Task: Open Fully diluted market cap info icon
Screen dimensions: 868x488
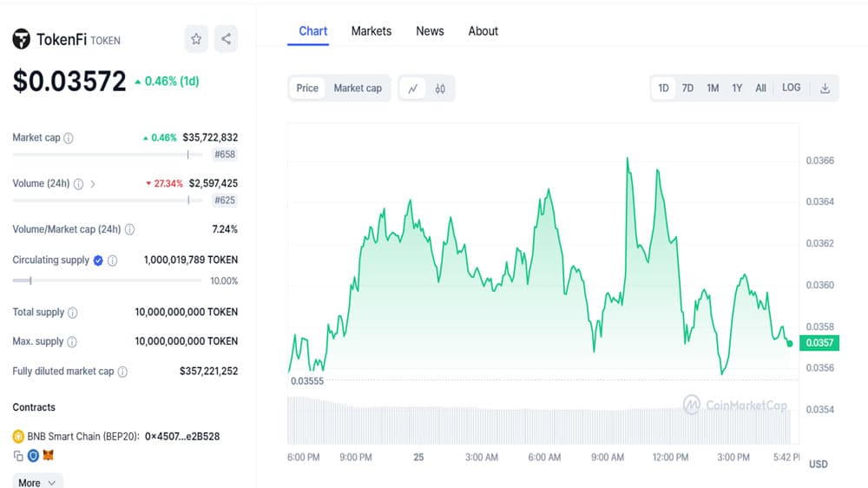Action: pyautogui.click(x=122, y=372)
